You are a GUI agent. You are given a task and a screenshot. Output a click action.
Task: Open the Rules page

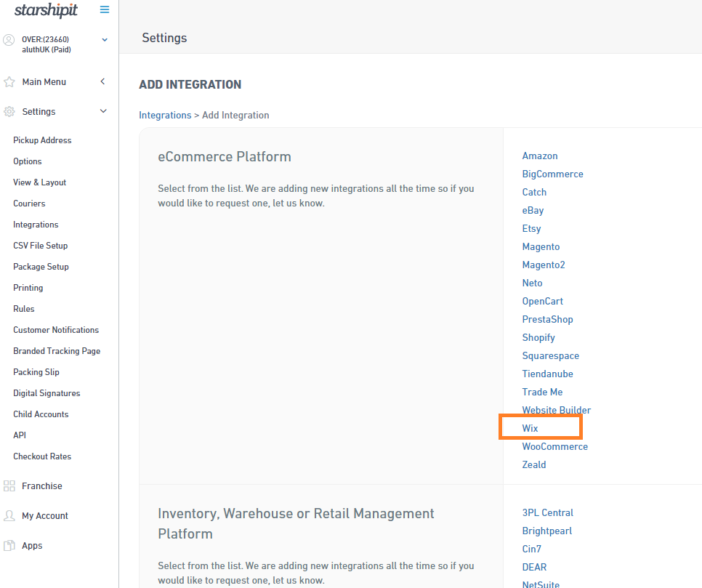(24, 309)
